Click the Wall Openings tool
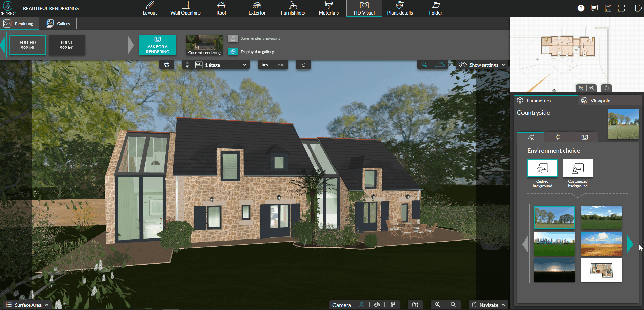The image size is (644, 310). click(185, 8)
